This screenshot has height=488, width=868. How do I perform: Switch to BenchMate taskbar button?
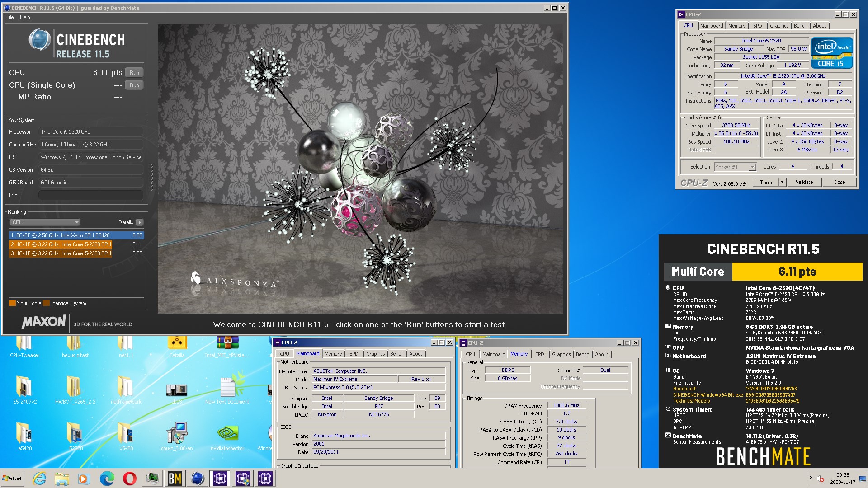click(x=175, y=479)
